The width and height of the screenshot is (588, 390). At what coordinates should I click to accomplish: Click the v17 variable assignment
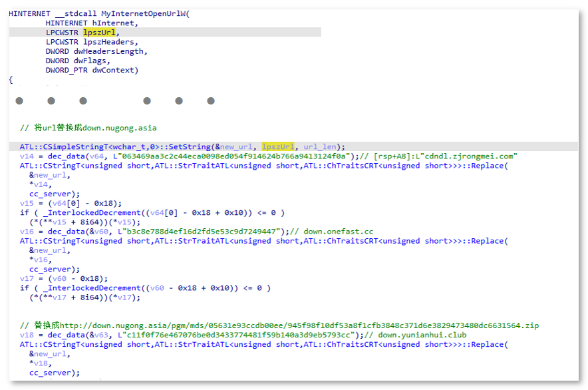tap(26, 279)
